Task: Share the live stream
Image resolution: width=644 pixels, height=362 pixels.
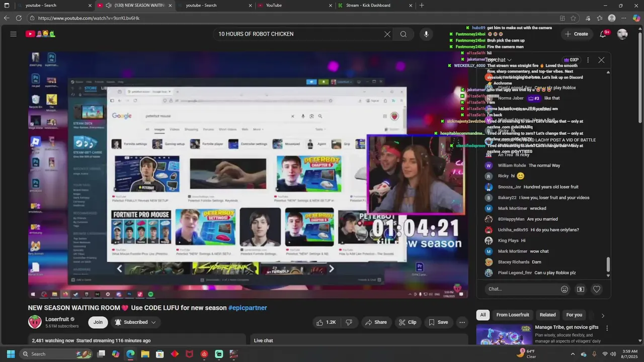Action: [376, 322]
